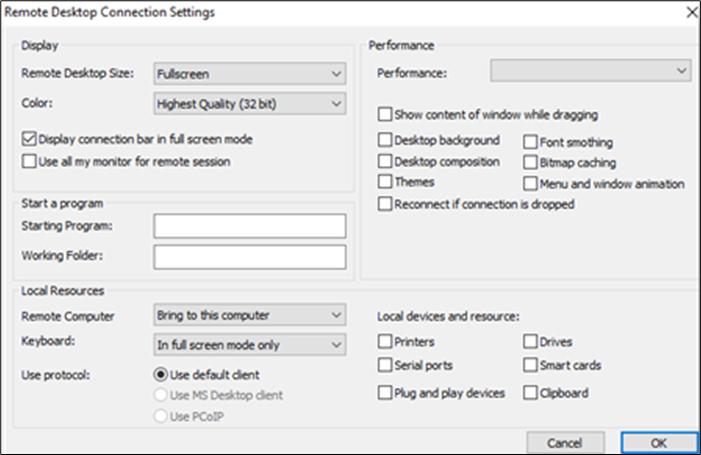Uncheck Display connection bar in full screen
This screenshot has height=455, width=701.
29,139
